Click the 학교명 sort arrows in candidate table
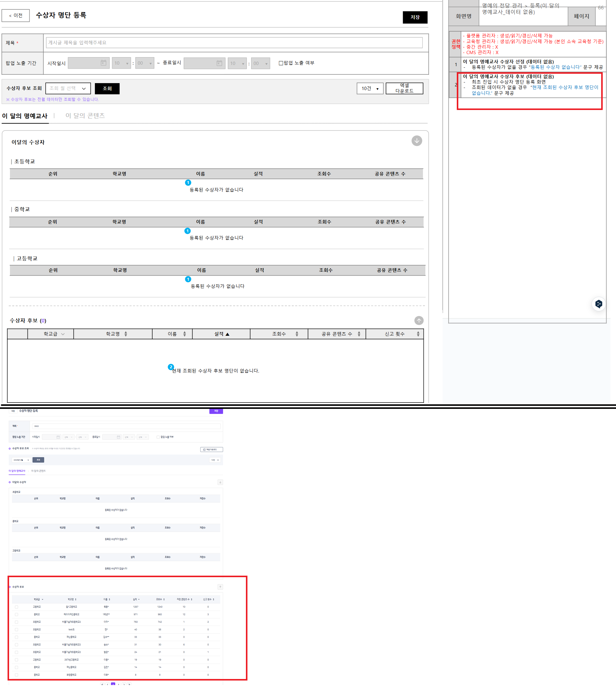Screen dimensions: 616x692 click(x=126, y=334)
